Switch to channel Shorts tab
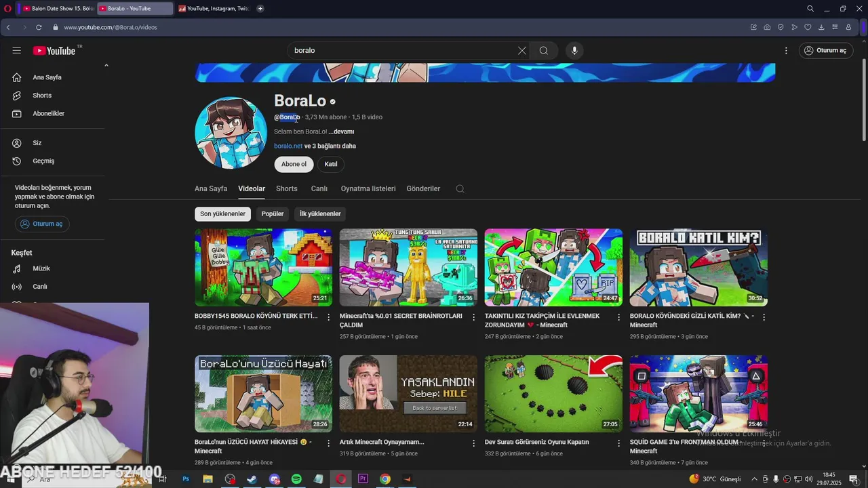Viewport: 868px width, 488px height. pos(287,188)
